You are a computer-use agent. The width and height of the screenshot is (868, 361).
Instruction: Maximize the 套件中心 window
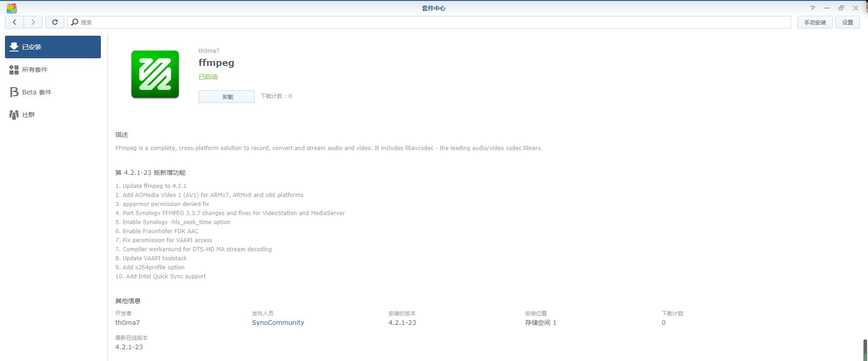tap(841, 8)
